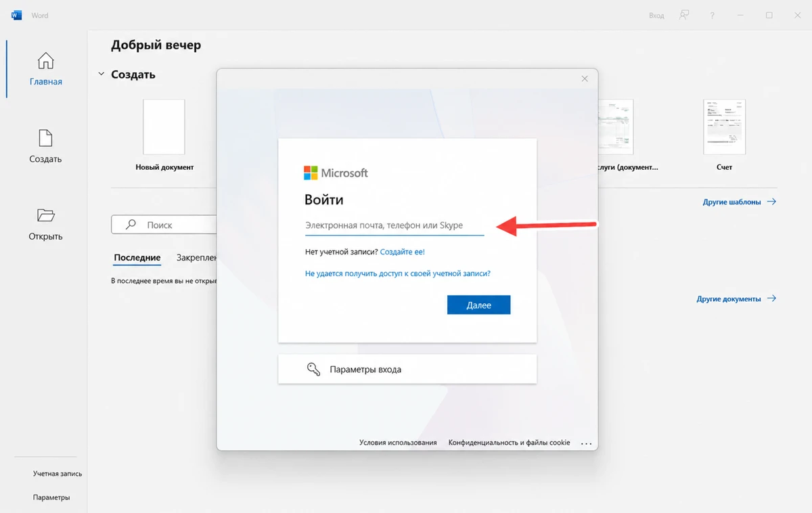Click the Далее button
Image resolution: width=812 pixels, height=513 pixels.
click(478, 305)
